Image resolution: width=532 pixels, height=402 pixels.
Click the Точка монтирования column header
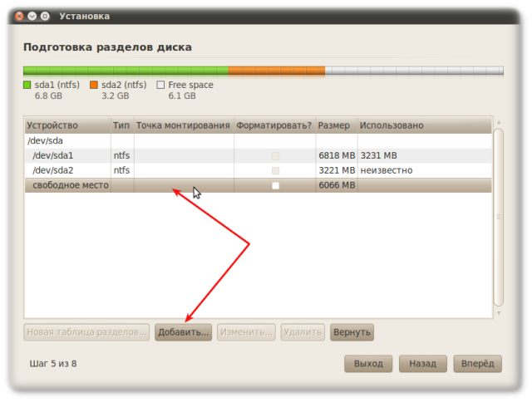coord(183,125)
